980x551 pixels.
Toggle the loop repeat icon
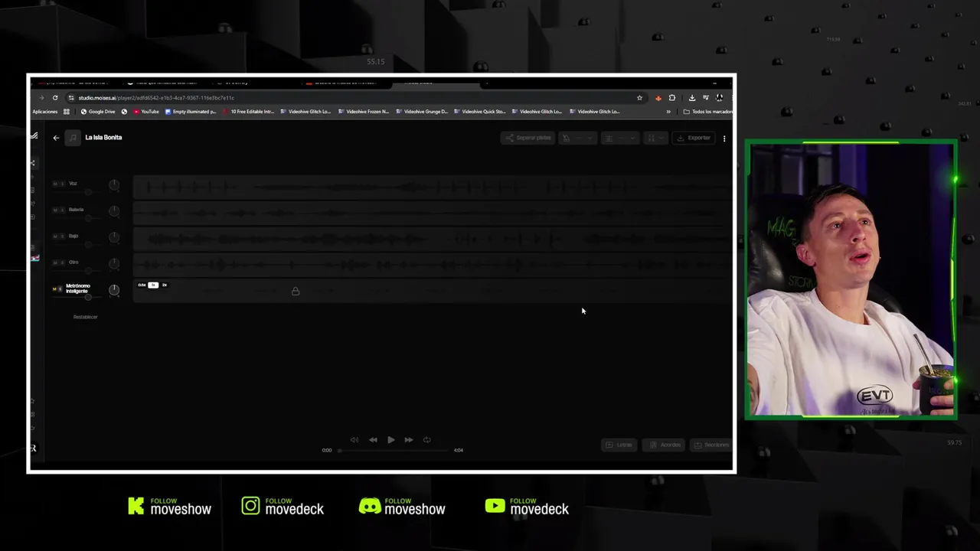[x=427, y=440]
